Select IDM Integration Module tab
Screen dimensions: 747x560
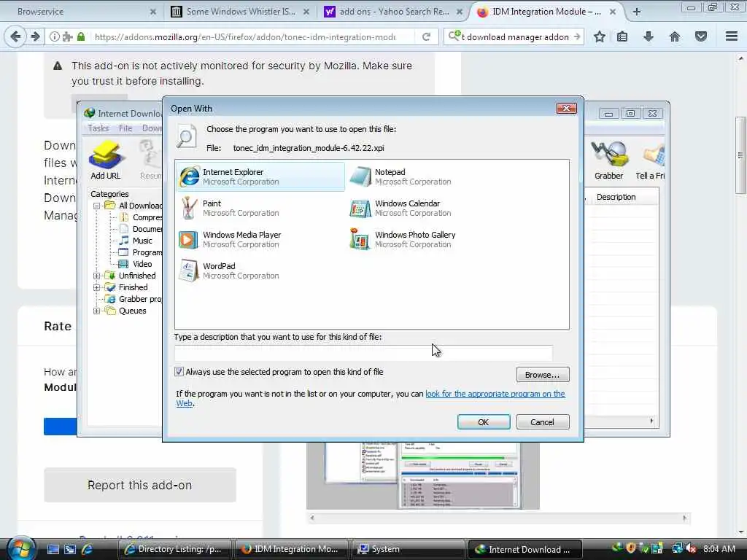coord(546,12)
